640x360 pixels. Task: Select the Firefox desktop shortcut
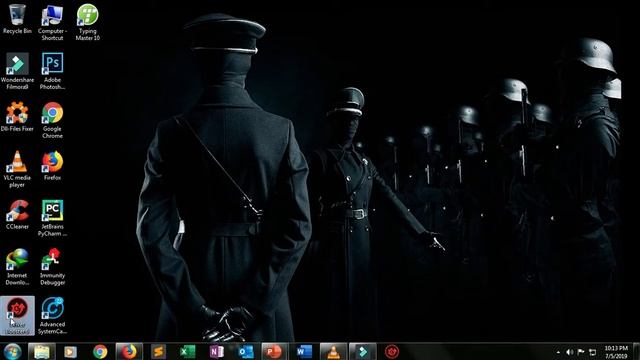pyautogui.click(x=52, y=166)
